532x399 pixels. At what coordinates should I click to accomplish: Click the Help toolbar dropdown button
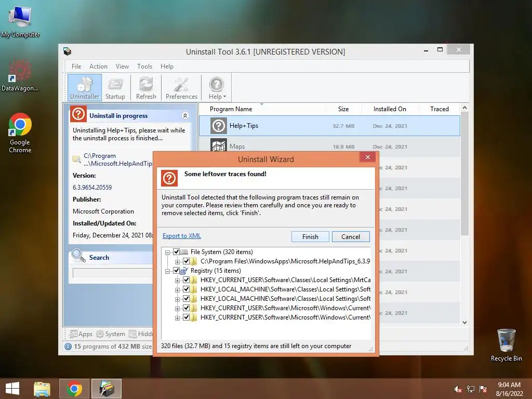coord(217,87)
